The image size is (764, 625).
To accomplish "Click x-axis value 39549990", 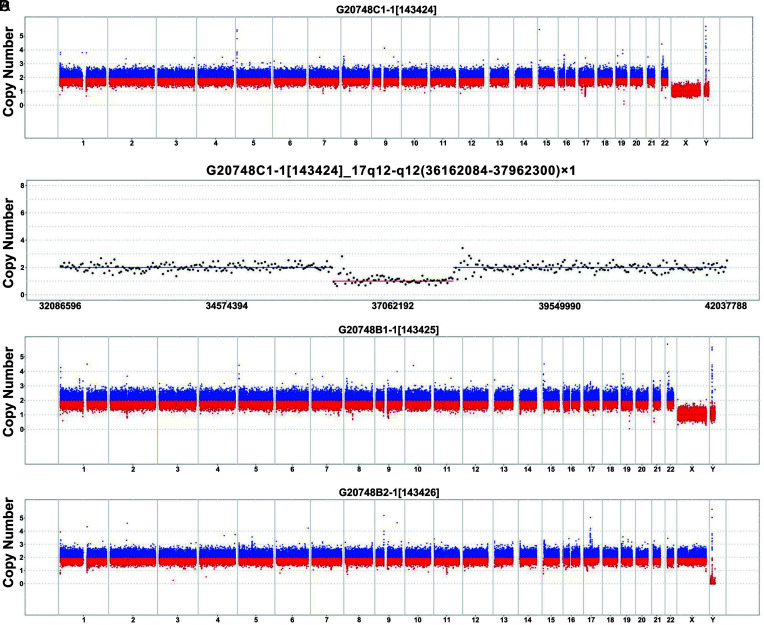I will click(x=559, y=306).
